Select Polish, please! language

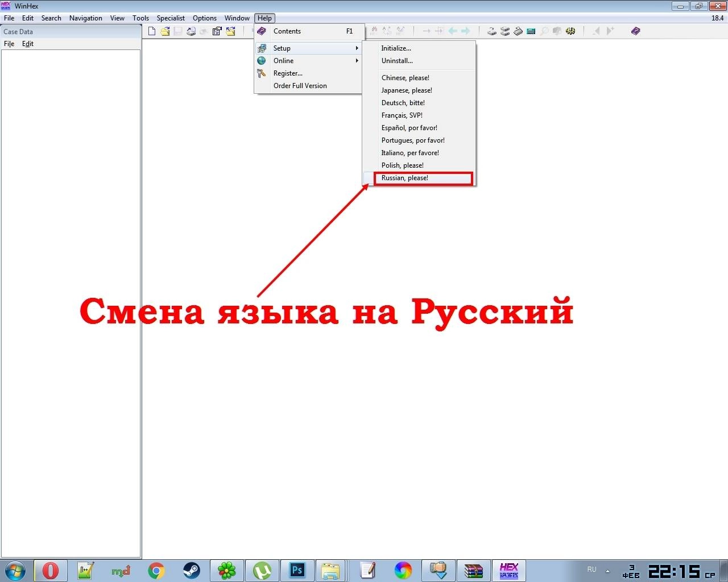(x=419, y=165)
